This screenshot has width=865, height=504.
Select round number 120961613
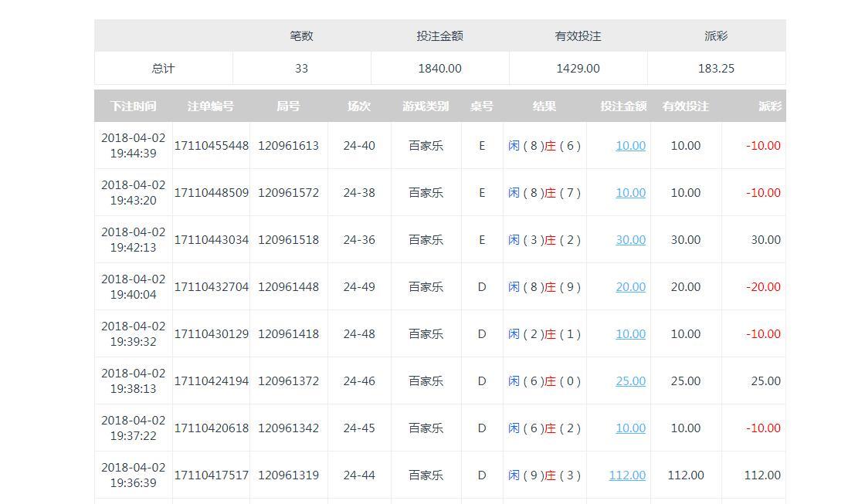(x=289, y=146)
